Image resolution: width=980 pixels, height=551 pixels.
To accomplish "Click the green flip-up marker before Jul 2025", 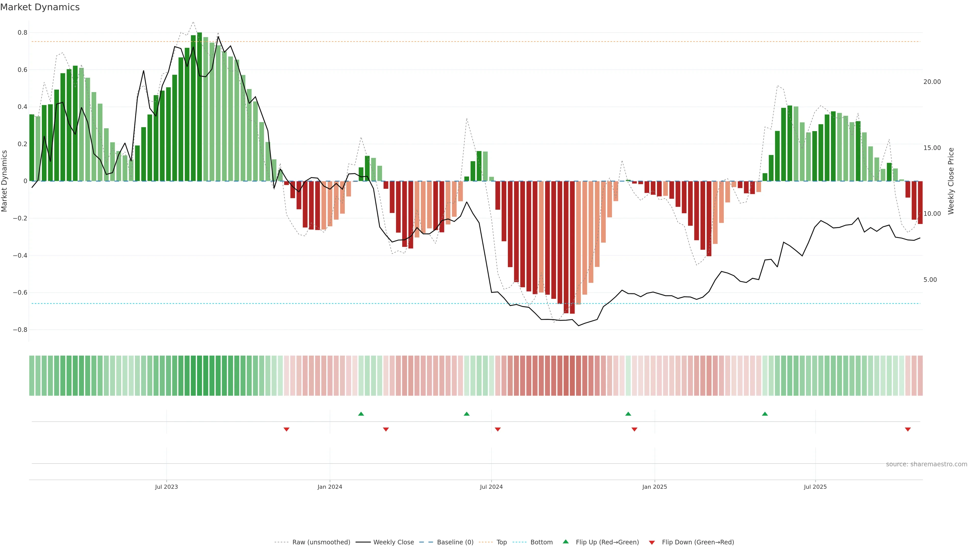I will pos(765,414).
